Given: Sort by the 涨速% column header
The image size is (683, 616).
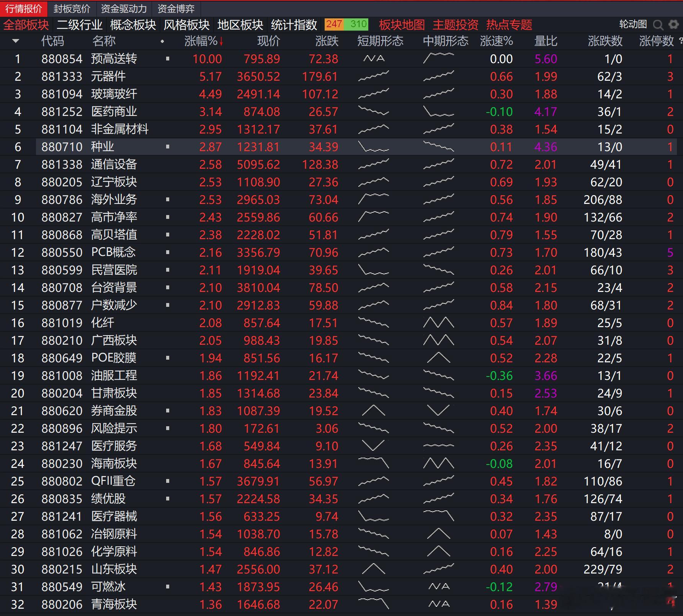Looking at the screenshot, I should click(x=497, y=41).
